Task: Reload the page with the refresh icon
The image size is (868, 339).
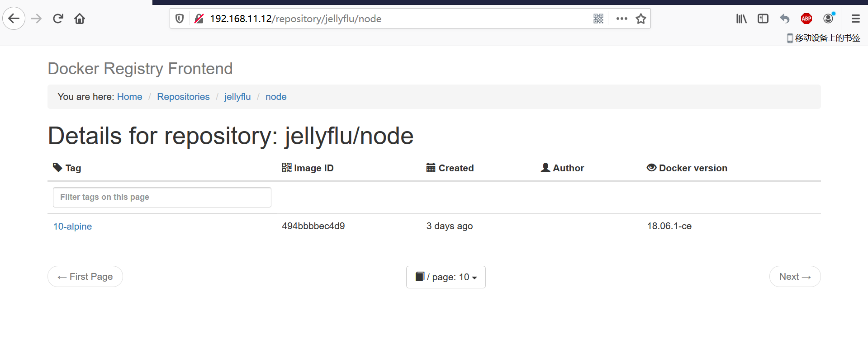Action: (x=58, y=19)
